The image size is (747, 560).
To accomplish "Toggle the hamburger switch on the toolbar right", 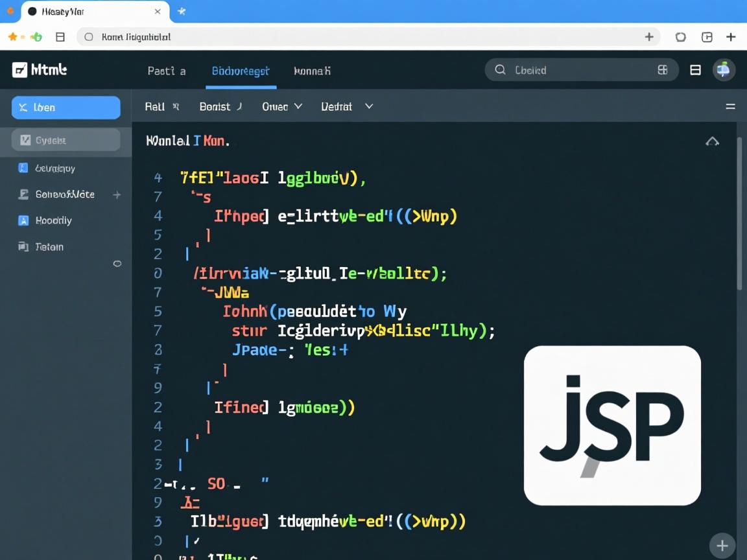I will tap(730, 106).
